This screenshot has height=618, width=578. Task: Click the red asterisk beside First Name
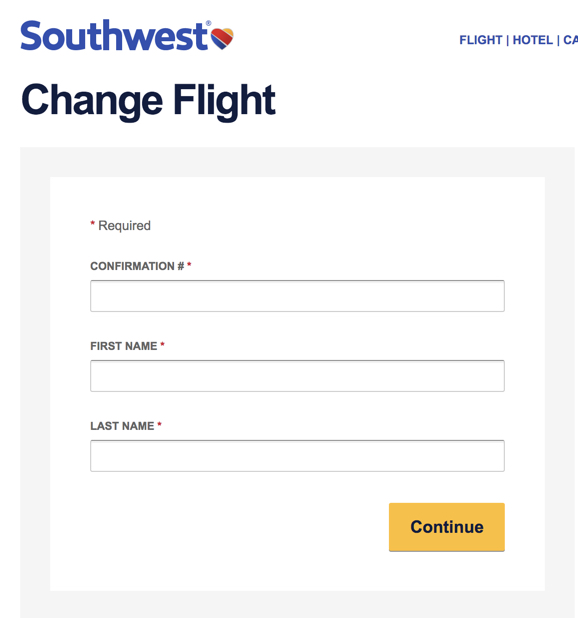click(162, 344)
